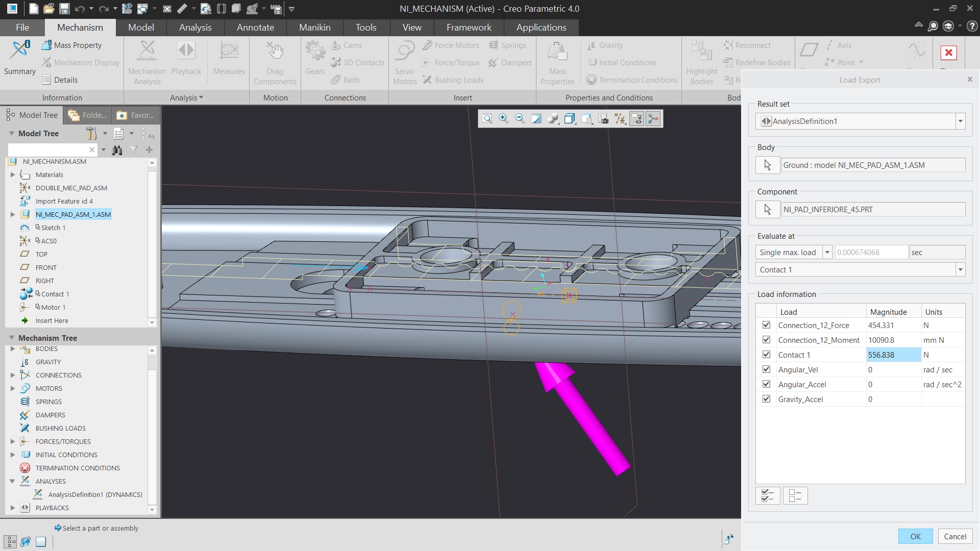Screen dimensions: 980x551
Task: Click the Model Tree settings hammer icon
Action: tap(92, 134)
